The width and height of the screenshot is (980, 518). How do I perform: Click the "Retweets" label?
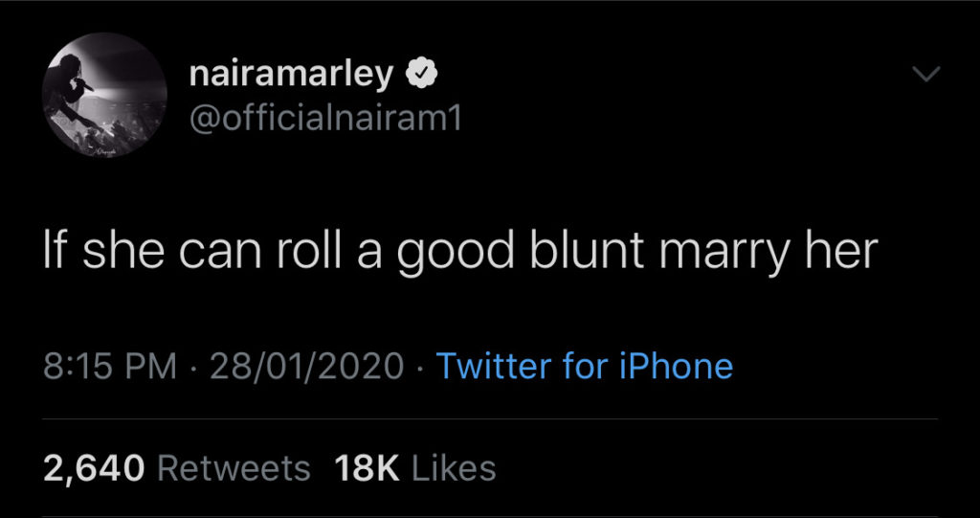pyautogui.click(x=233, y=467)
